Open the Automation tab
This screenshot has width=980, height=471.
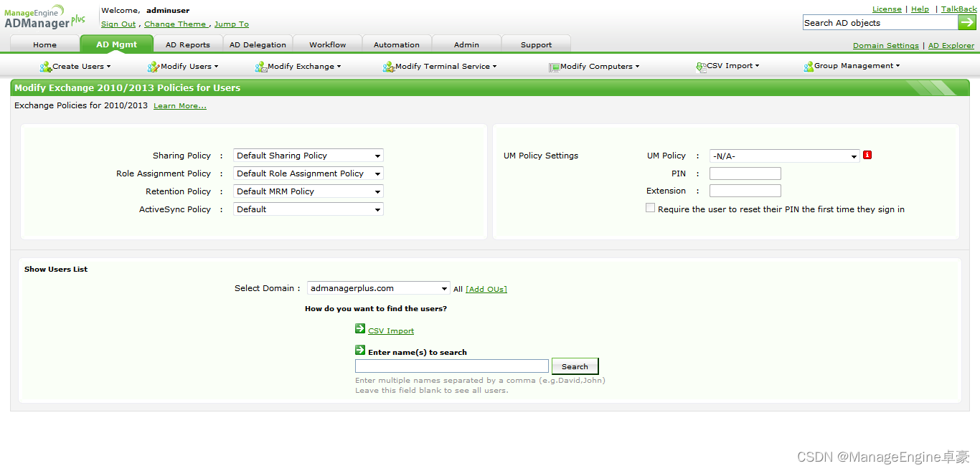(397, 44)
